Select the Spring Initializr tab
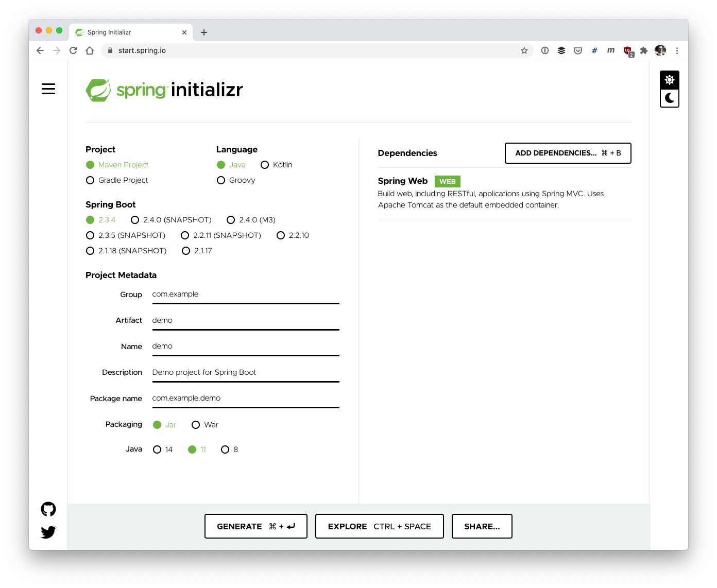The image size is (717, 588). (131, 32)
